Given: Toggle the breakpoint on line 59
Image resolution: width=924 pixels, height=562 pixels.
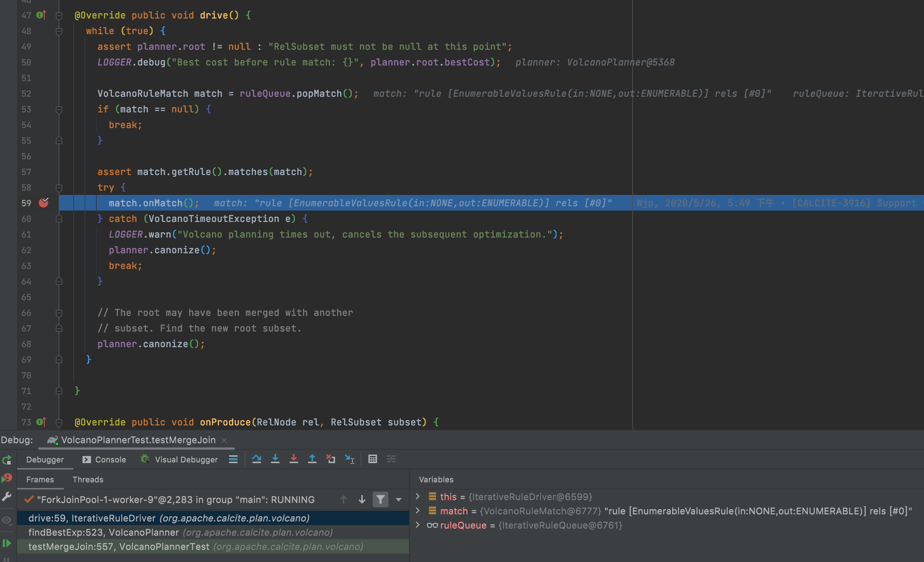Looking at the screenshot, I should (x=43, y=203).
